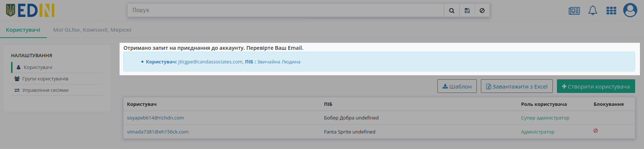This screenshot has width=644, height=149.
Task: Click the Шаблон download button
Action: [457, 86]
